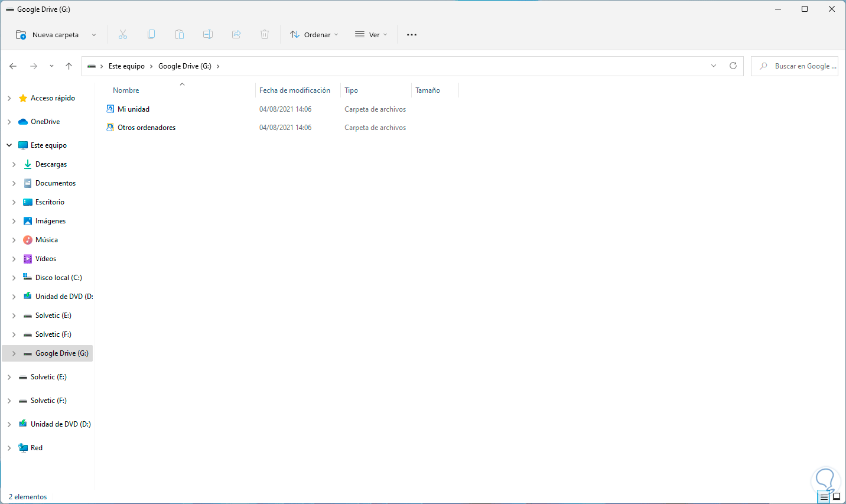Image resolution: width=846 pixels, height=504 pixels.
Task: Click the Imágenes pictures icon
Action: coord(28,221)
